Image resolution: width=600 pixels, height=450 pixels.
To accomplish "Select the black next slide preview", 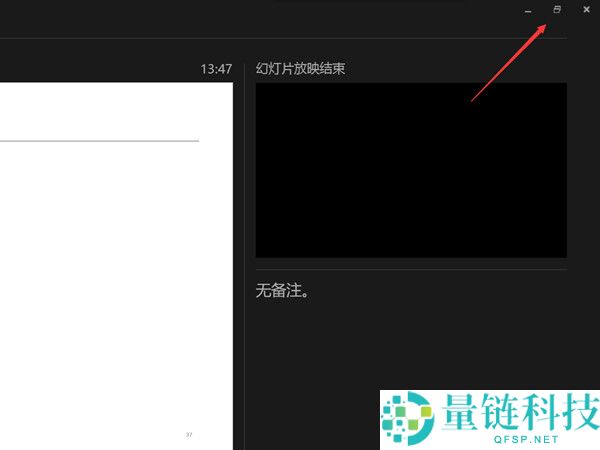I will click(x=411, y=170).
